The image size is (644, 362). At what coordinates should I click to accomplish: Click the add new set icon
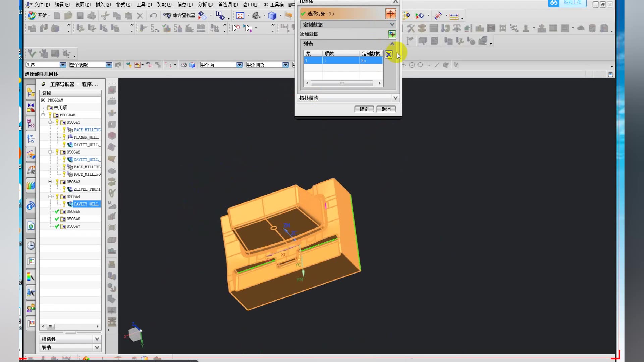coord(392,34)
